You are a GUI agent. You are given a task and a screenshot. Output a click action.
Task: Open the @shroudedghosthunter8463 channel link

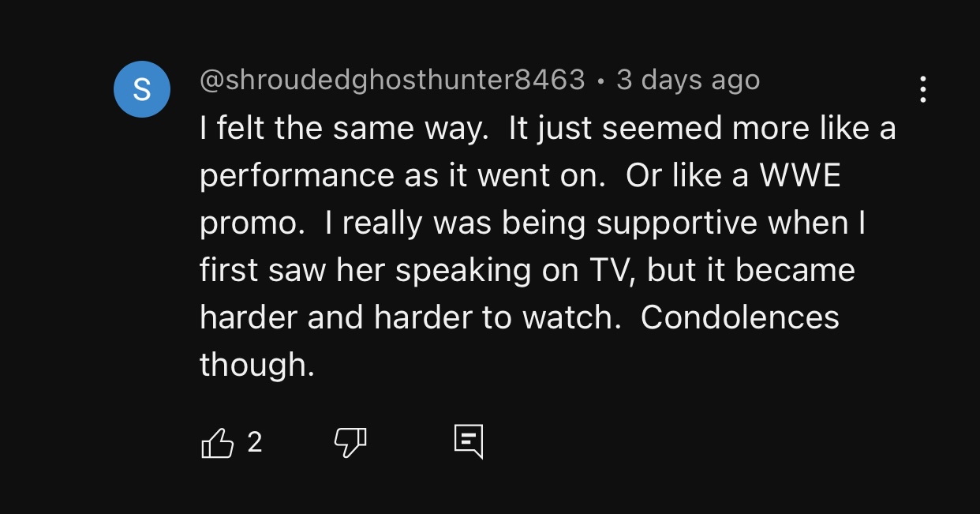tap(392, 80)
